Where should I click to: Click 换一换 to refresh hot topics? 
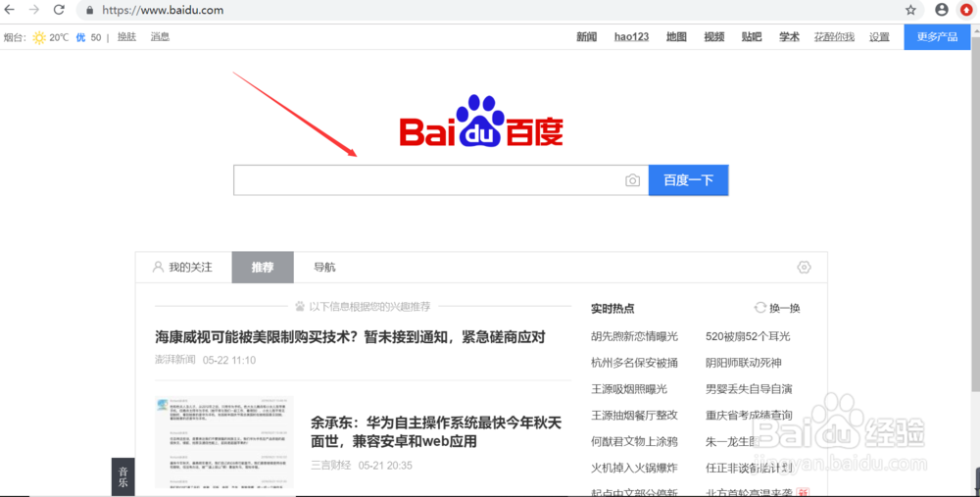tap(784, 308)
